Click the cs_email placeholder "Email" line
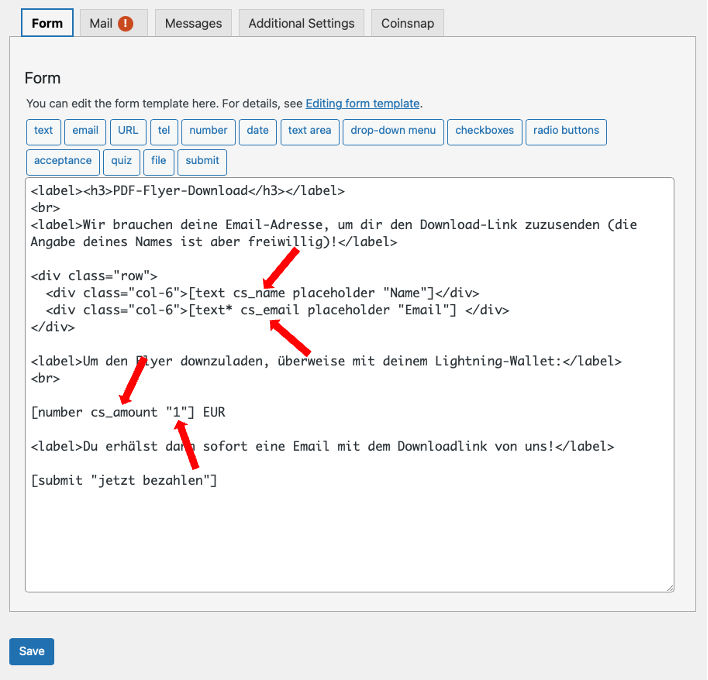Screen dimensions: 708x680 [277, 310]
